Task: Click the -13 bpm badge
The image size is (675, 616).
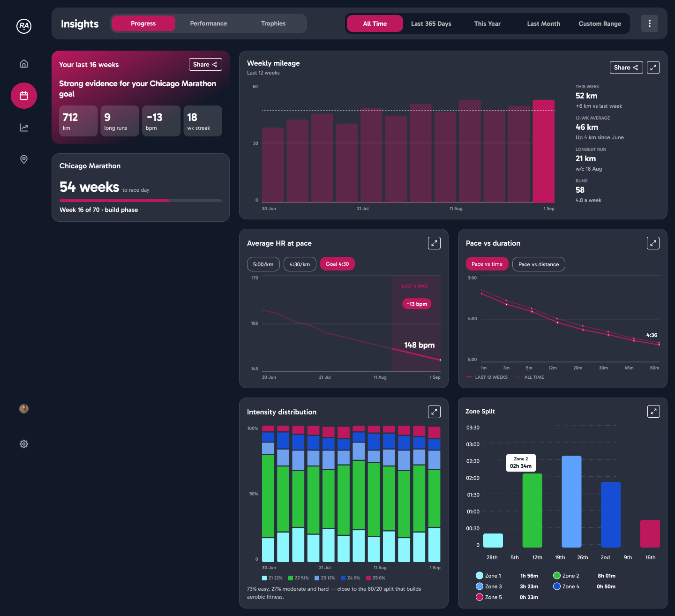Action: pos(417,304)
